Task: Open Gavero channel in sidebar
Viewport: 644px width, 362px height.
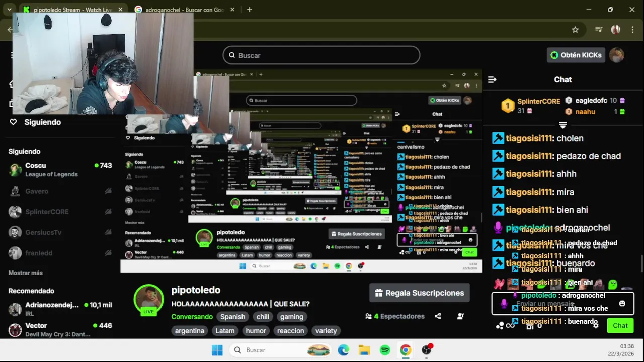Action: pyautogui.click(x=59, y=191)
